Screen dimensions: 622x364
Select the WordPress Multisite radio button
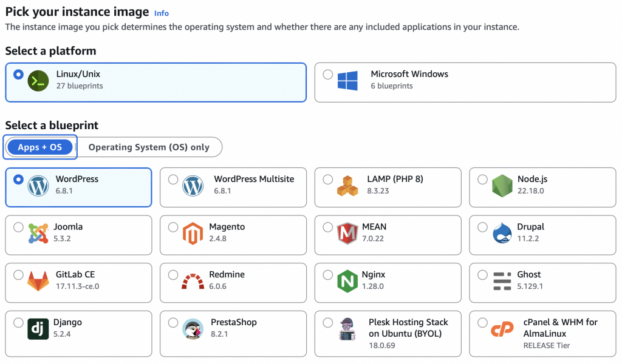coord(173,180)
